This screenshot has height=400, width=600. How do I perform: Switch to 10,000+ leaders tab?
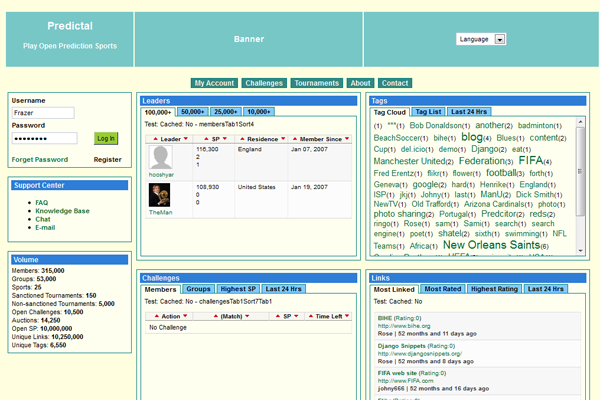259,112
